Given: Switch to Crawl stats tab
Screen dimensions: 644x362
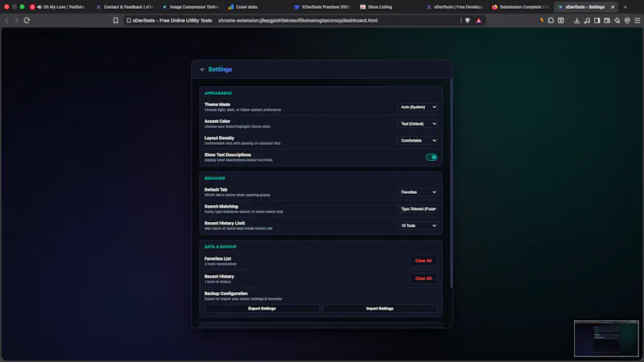Looking at the screenshot, I should tap(257, 7).
